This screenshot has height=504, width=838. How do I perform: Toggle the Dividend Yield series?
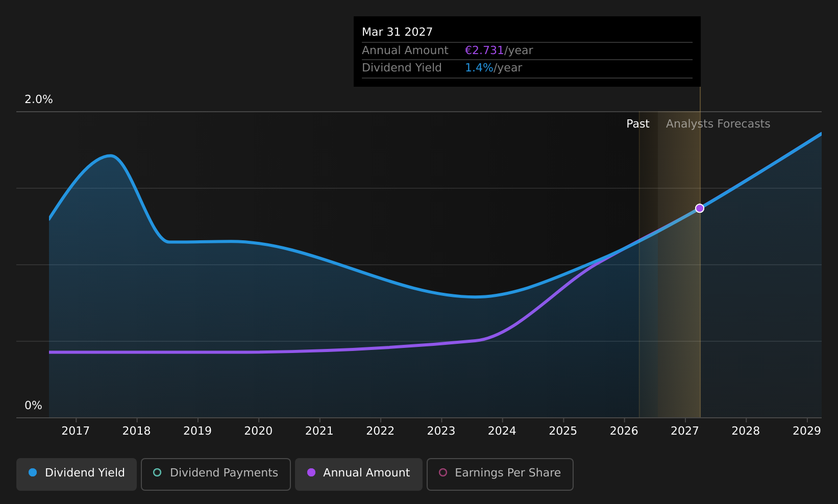coord(77,474)
